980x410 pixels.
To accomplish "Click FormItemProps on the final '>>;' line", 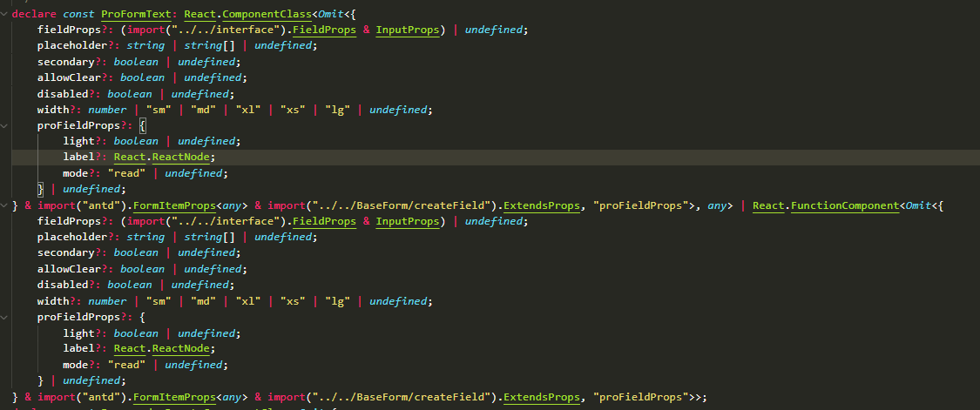I will 174,397.
